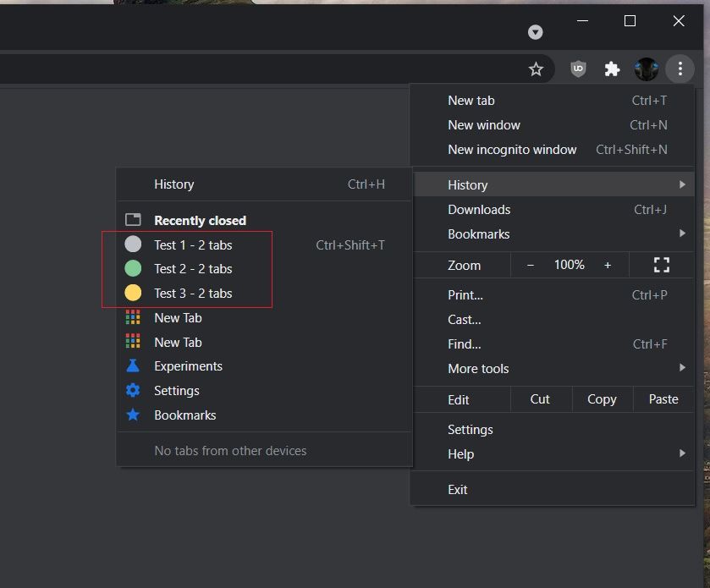Click the three-dot Chrome menu button
Image resolution: width=710 pixels, height=588 pixels.
click(680, 69)
